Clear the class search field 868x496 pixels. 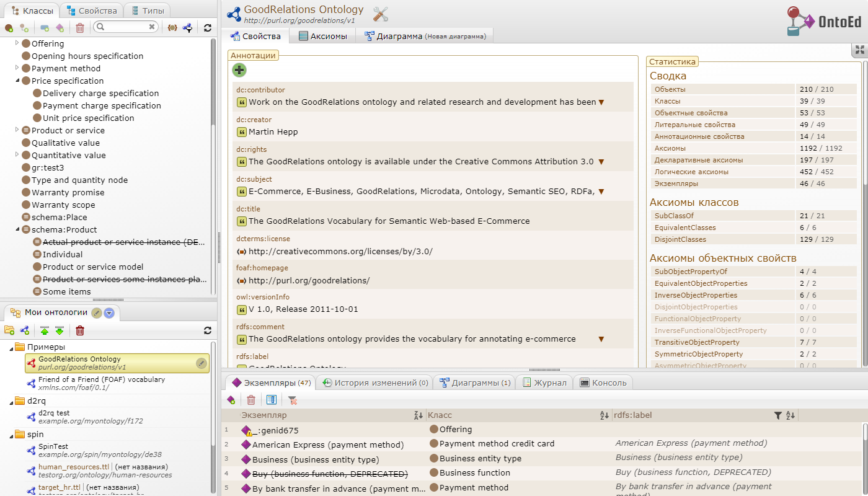[152, 27]
